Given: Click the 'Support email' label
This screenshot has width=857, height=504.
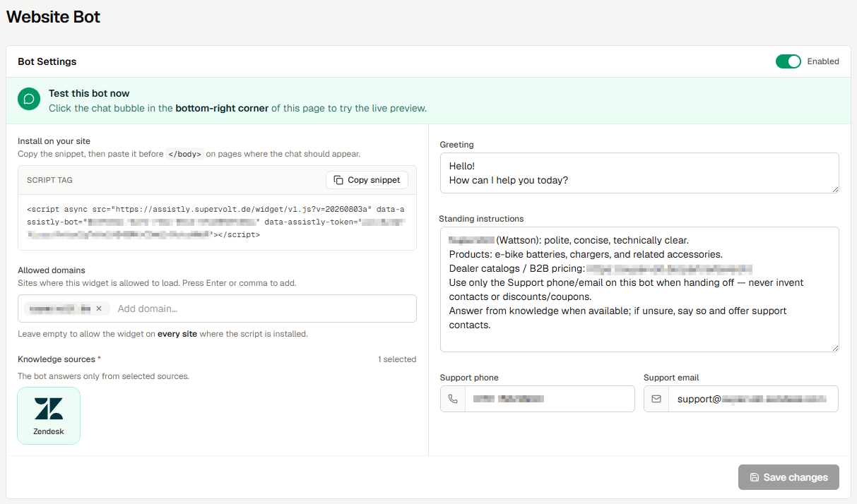Looking at the screenshot, I should pos(671,378).
